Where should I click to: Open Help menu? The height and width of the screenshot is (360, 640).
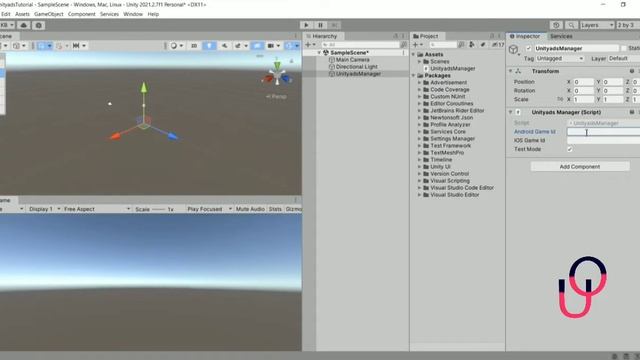pos(153,14)
